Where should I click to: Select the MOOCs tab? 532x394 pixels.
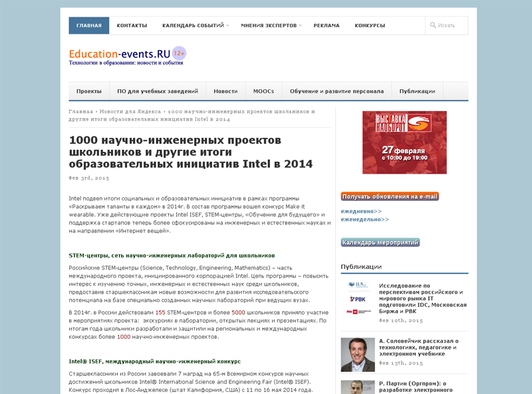263,91
